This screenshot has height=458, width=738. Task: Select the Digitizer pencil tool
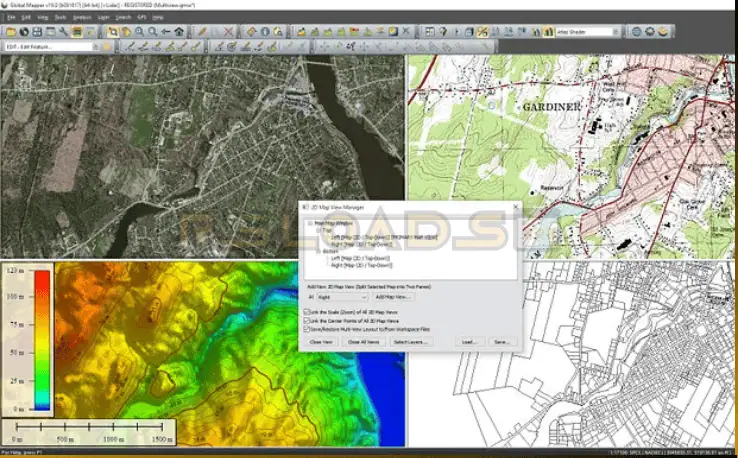pyautogui.click(x=202, y=32)
